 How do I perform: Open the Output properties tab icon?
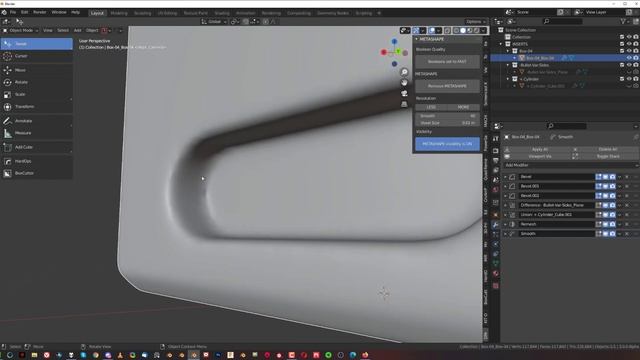click(495, 160)
